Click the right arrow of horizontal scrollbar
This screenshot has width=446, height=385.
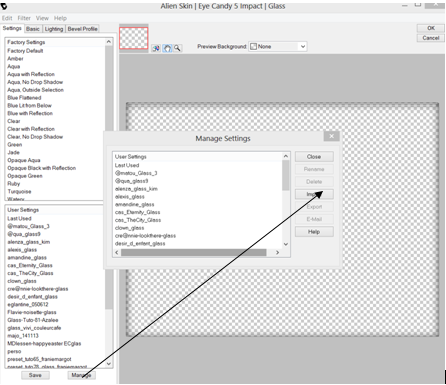277,253
